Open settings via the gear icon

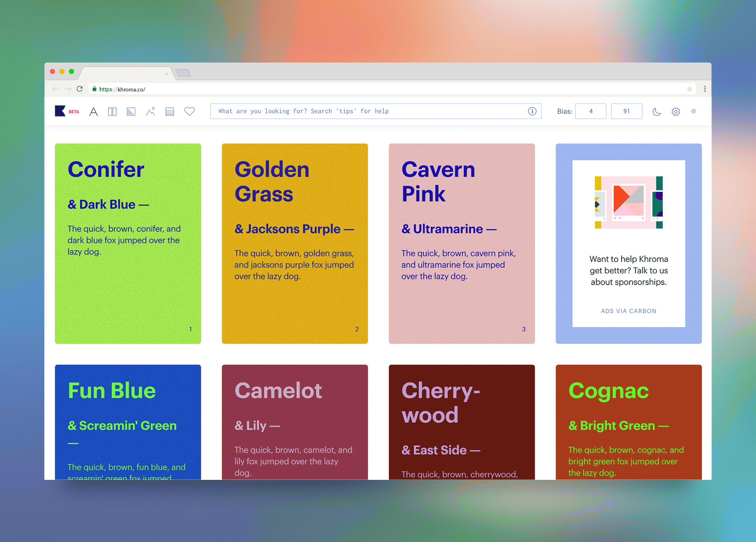[x=676, y=112]
